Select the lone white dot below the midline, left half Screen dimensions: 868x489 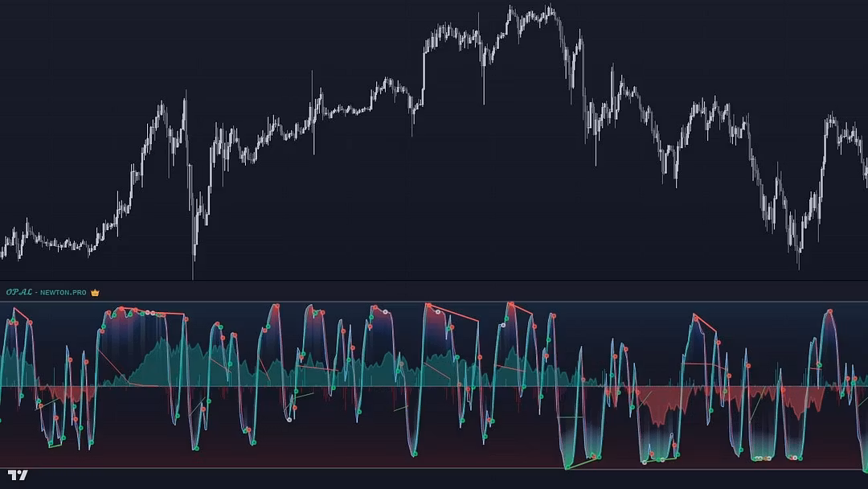(x=289, y=419)
